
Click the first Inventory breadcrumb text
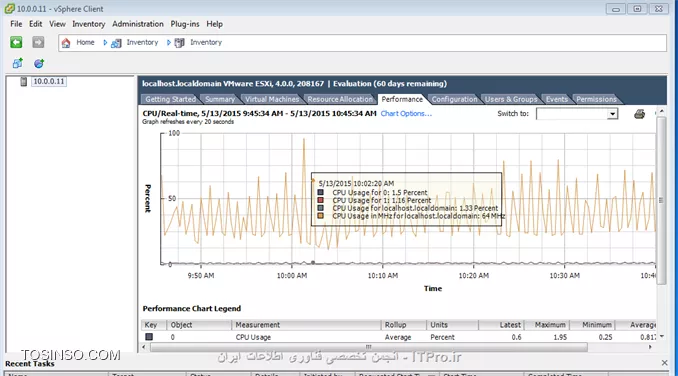142,42
